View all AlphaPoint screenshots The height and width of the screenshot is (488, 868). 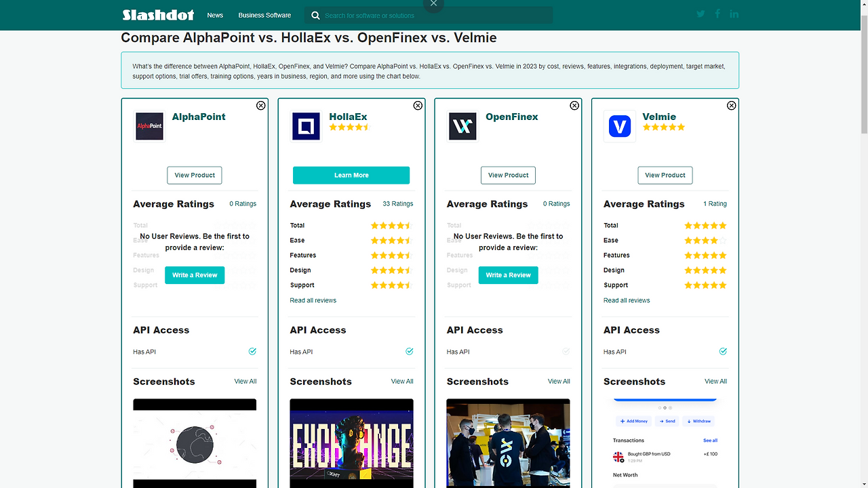pos(245,381)
